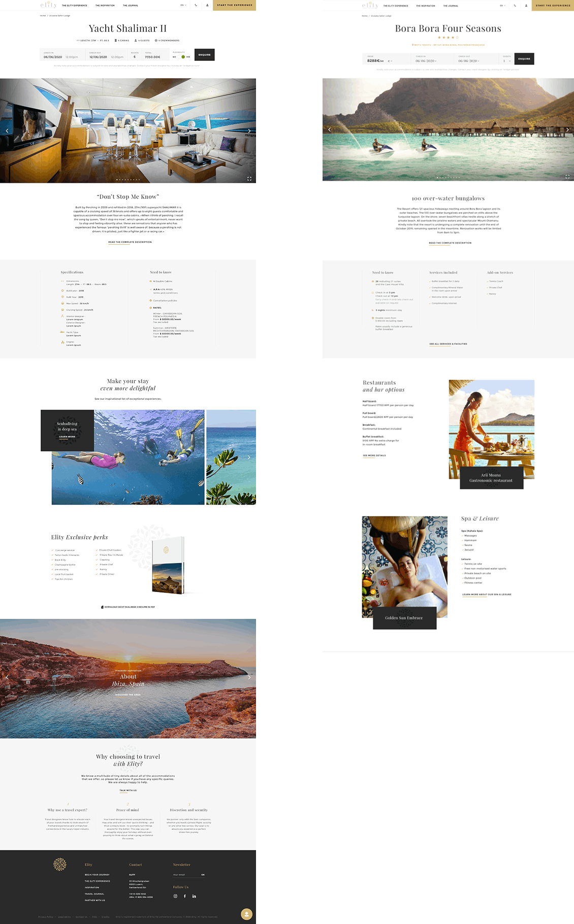The height and width of the screenshot is (924, 574).
Task: Go to previous yacht interior photo
Action: point(7,130)
